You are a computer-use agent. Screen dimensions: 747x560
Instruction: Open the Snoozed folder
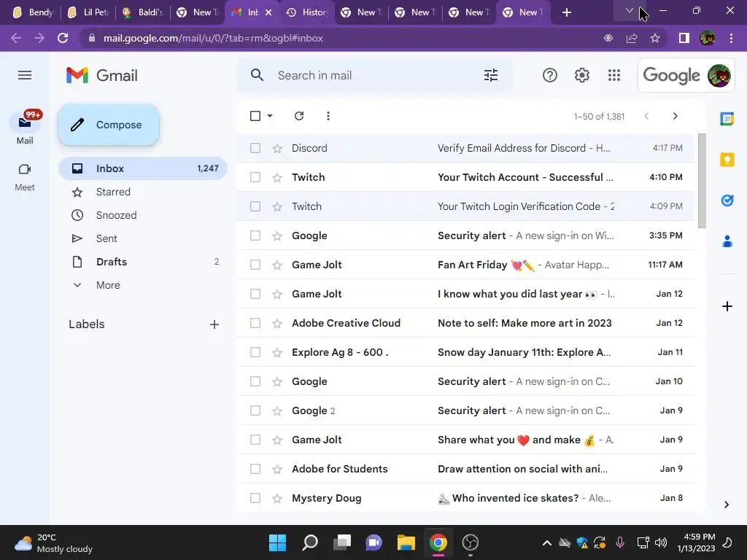point(142,215)
